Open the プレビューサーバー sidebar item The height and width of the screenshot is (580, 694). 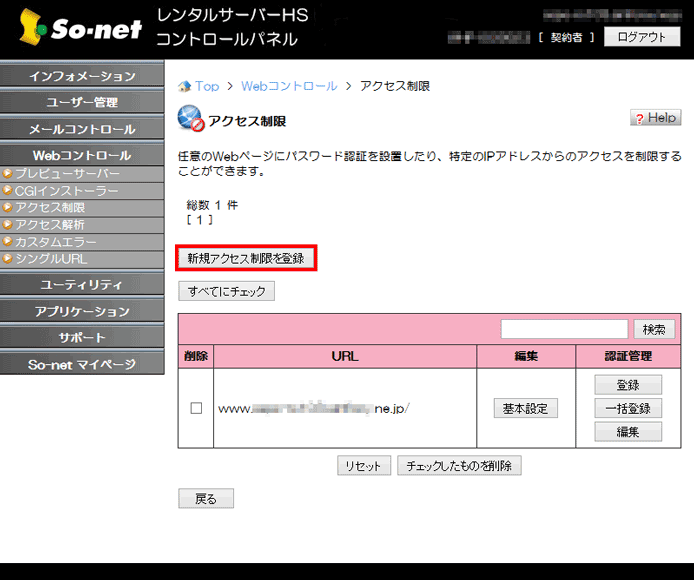(x=67, y=174)
